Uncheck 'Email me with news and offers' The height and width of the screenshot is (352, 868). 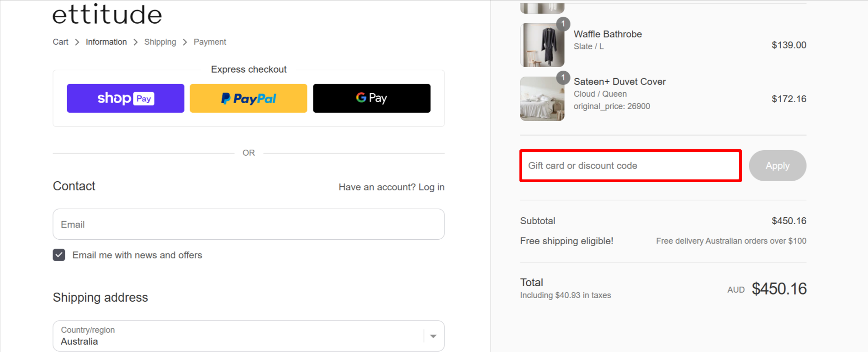[59, 255]
